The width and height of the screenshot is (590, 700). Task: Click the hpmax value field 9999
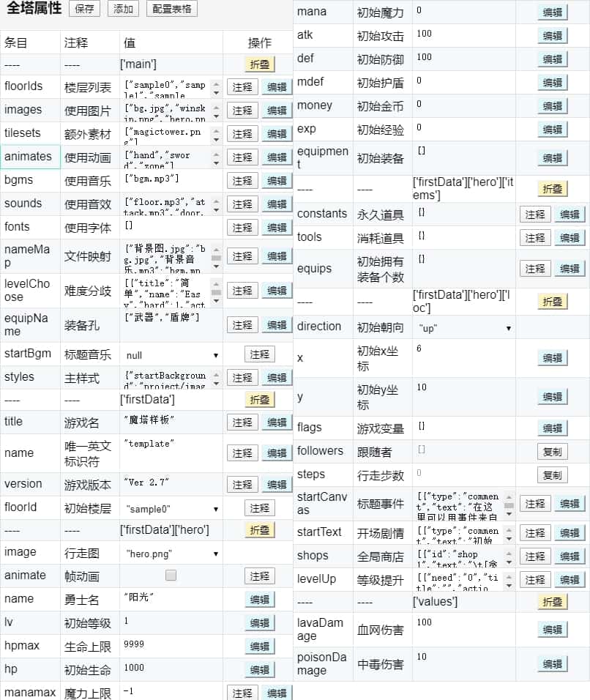pyautogui.click(x=171, y=645)
